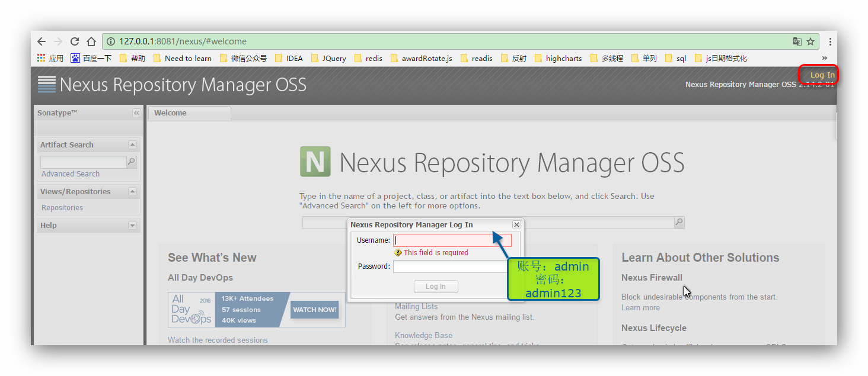Reload the Nexus page
This screenshot has height=376, width=868.
pos(75,41)
